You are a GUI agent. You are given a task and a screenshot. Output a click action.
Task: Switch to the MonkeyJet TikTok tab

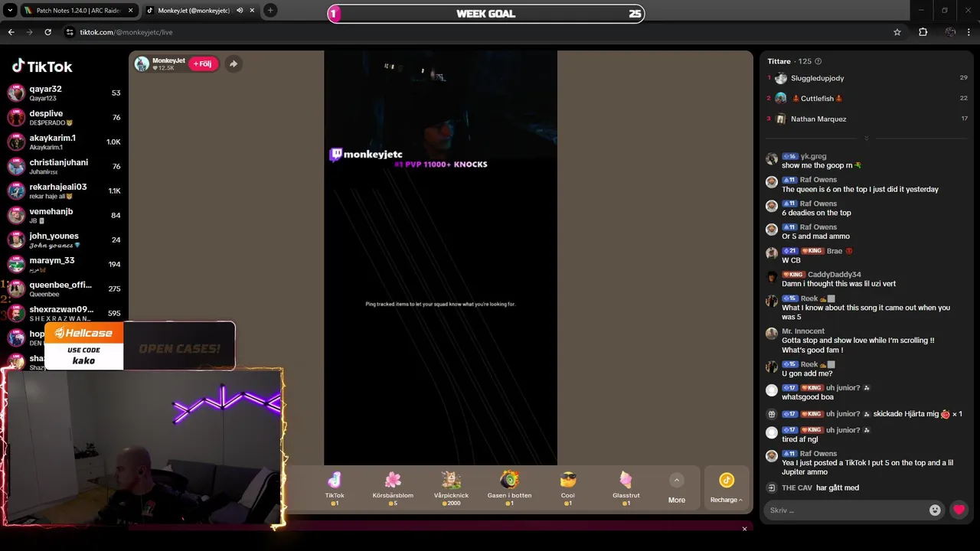(x=194, y=11)
